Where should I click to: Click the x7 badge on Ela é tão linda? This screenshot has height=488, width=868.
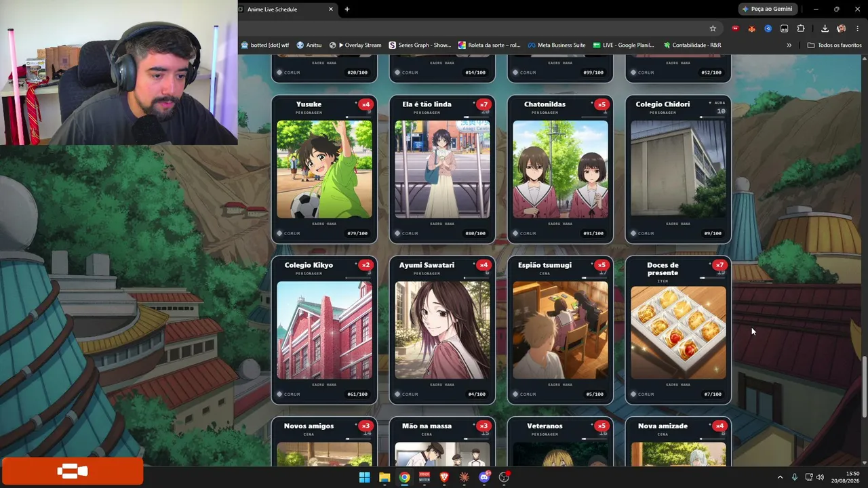pyautogui.click(x=484, y=104)
